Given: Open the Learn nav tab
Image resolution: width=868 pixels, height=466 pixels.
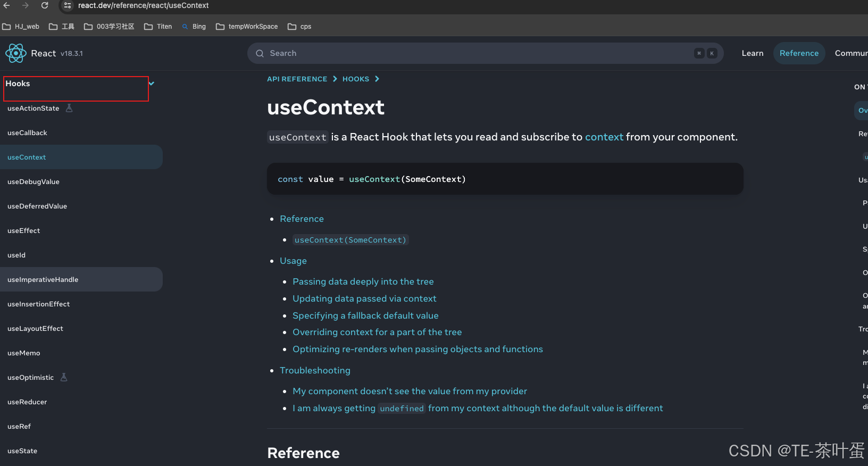Looking at the screenshot, I should tap(753, 53).
